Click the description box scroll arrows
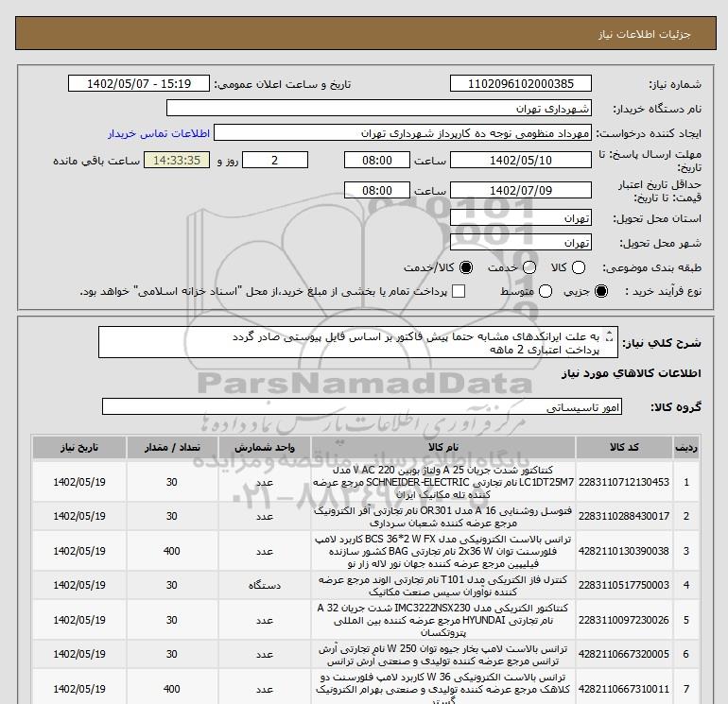 pos(610,336)
